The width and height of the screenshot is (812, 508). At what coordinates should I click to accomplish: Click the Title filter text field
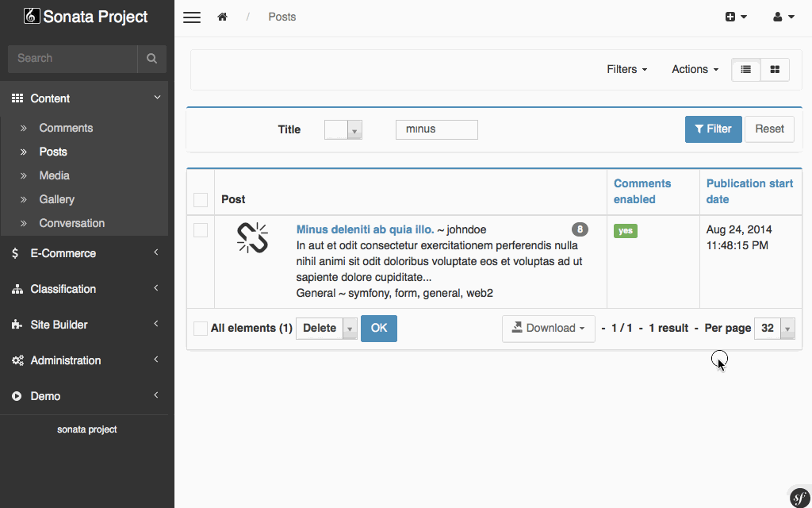click(x=436, y=129)
